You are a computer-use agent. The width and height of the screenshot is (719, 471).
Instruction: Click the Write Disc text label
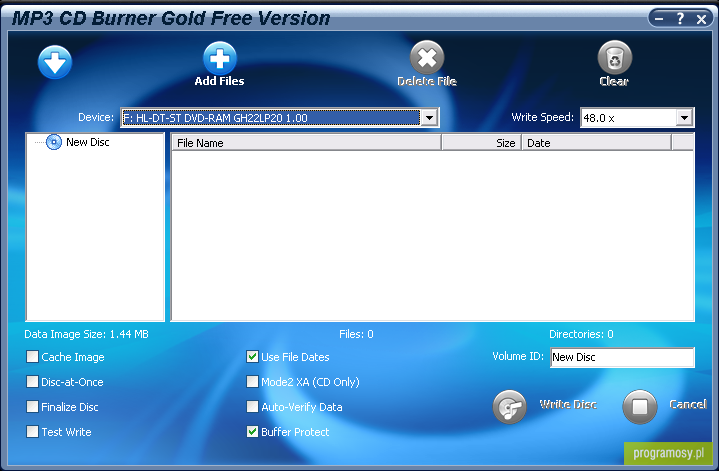click(x=568, y=405)
